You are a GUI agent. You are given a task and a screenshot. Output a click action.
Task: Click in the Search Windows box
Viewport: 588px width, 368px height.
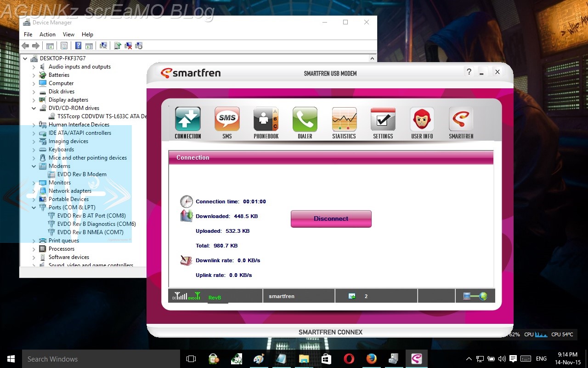click(x=101, y=359)
